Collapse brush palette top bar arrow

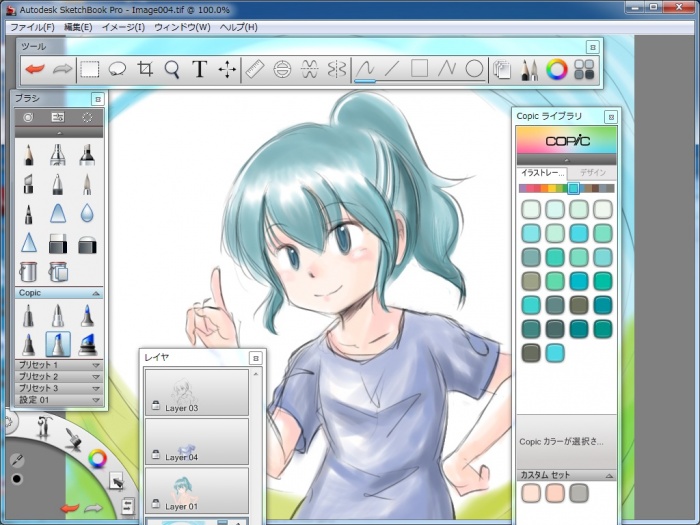pyautogui.click(x=59, y=133)
